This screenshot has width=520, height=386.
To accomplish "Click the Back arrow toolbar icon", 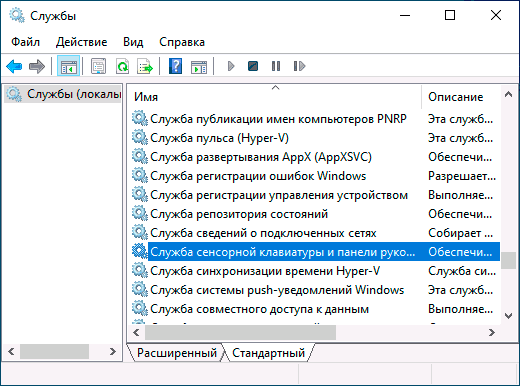I will 14,66.
